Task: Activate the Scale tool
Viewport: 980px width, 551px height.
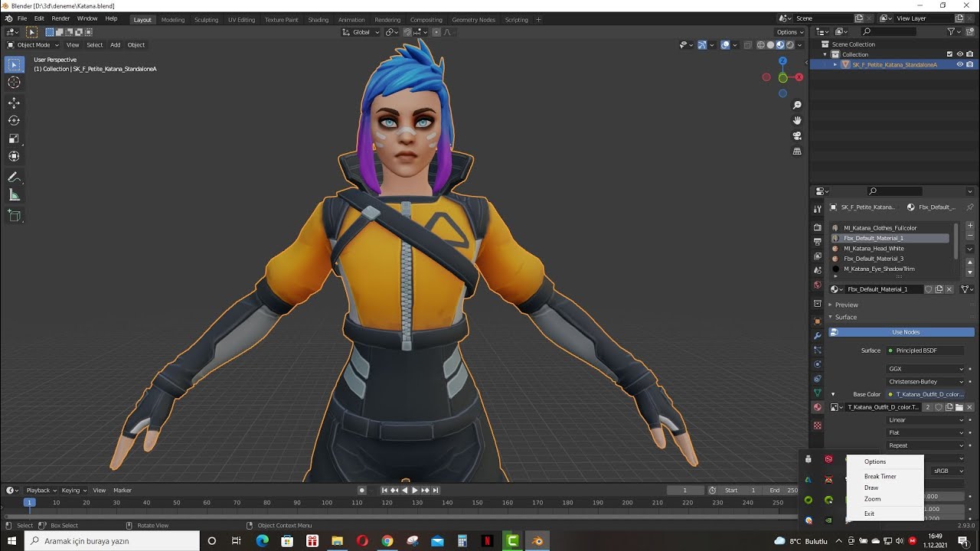Action: [14, 139]
